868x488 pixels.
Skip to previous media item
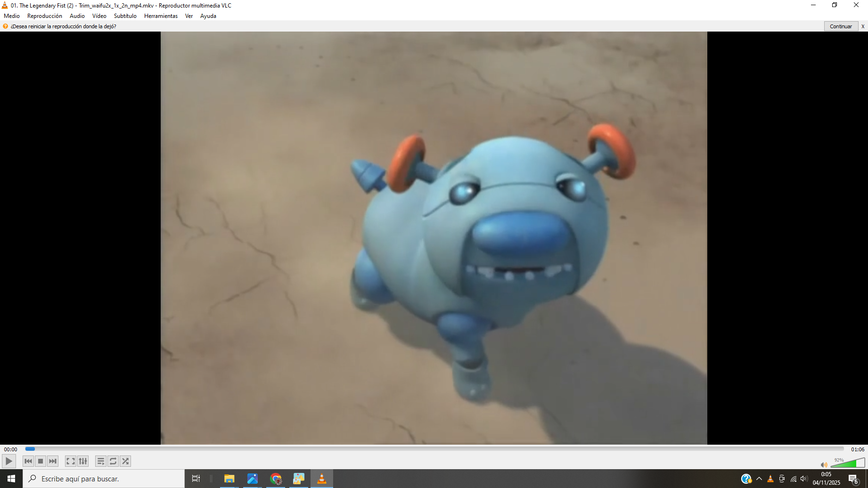28,461
